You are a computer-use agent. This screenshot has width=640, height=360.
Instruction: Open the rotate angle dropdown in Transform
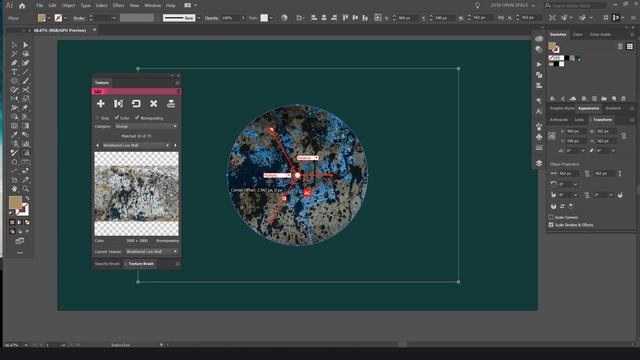click(583, 151)
